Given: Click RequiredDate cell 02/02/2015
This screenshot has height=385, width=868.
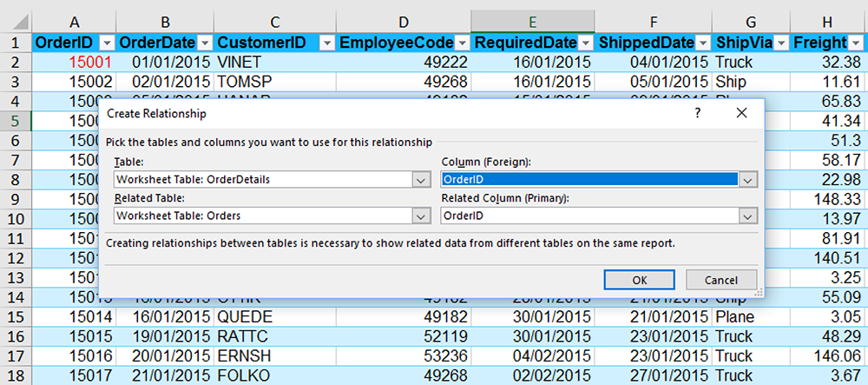Looking at the screenshot, I should coord(533,375).
